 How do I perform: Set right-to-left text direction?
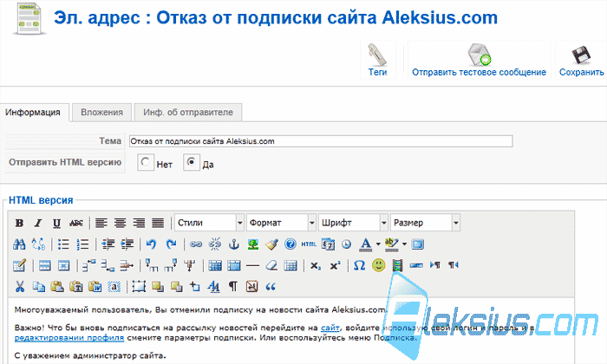[454, 265]
